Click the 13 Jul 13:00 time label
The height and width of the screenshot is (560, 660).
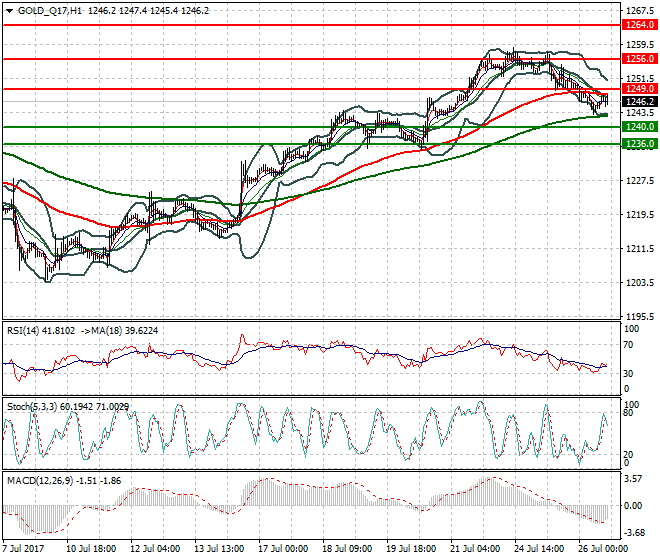coord(219,549)
